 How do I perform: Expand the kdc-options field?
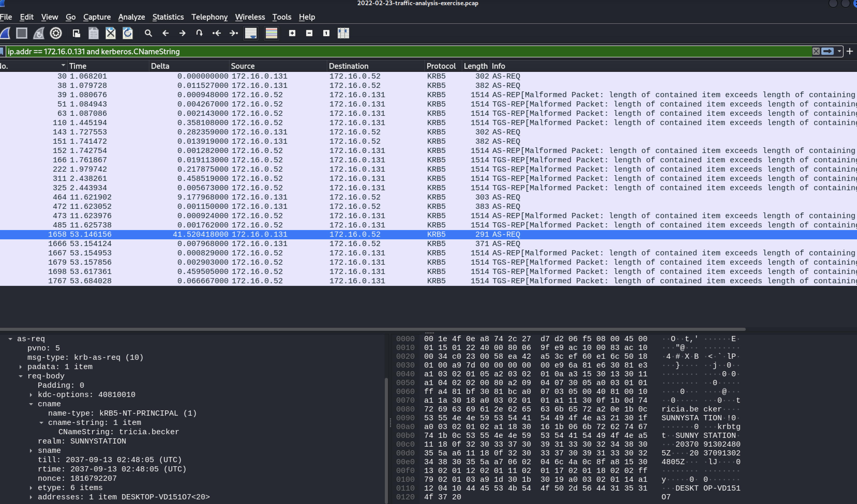[31, 395]
